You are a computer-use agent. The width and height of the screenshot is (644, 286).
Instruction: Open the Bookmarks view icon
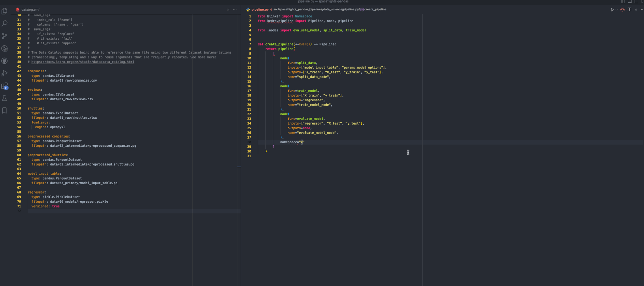pyautogui.click(x=4, y=111)
